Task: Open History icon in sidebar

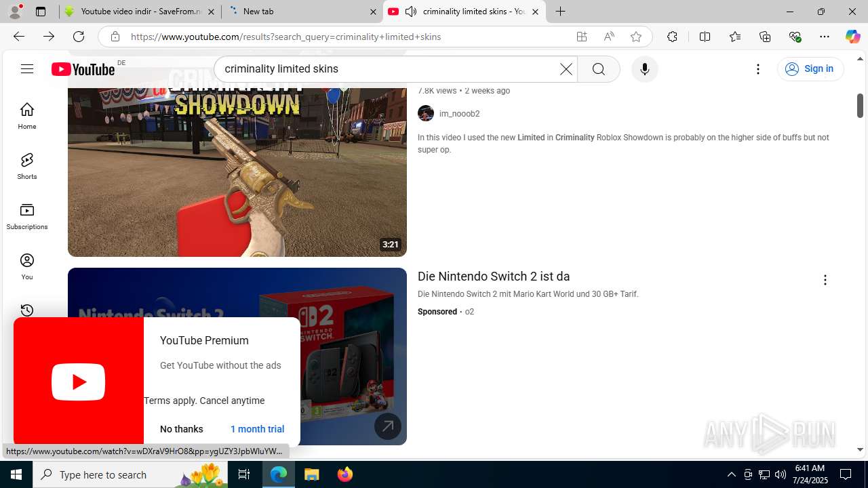Action: click(27, 310)
